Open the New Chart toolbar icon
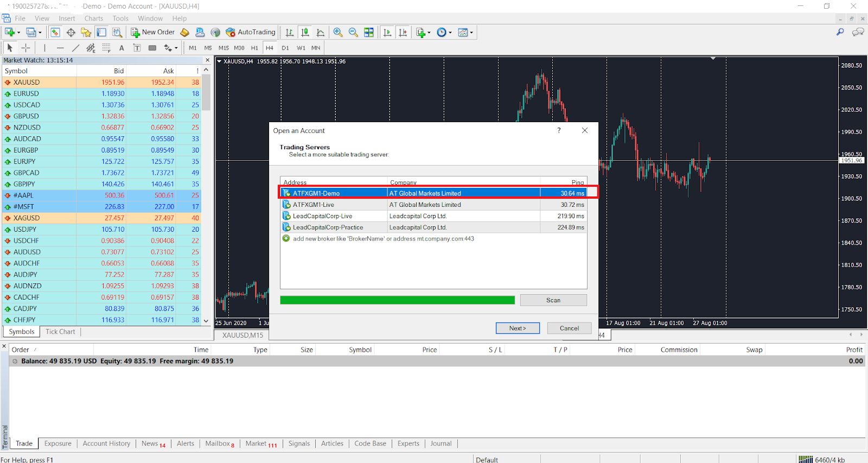Viewport: 868px width, 463px height. [x=10, y=33]
